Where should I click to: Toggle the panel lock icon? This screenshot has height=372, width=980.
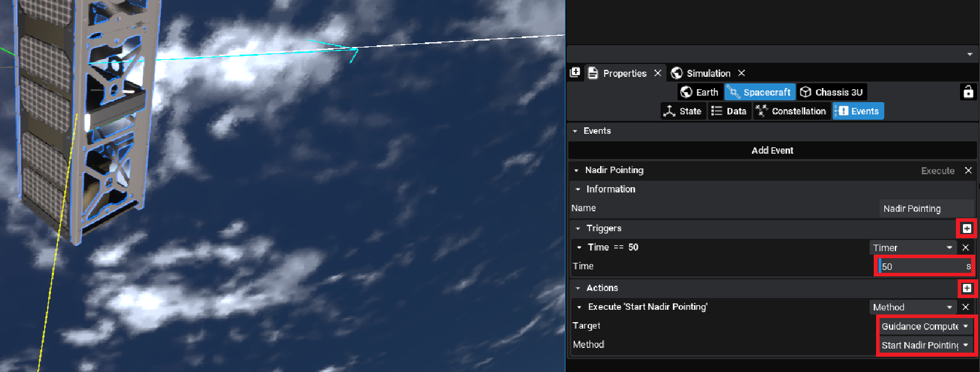968,92
